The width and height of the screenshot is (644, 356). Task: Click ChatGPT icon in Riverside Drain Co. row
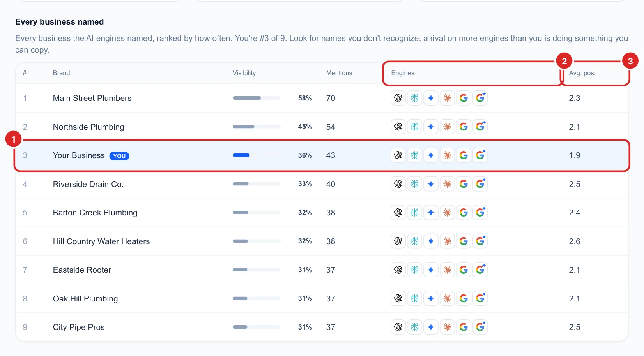[398, 184]
